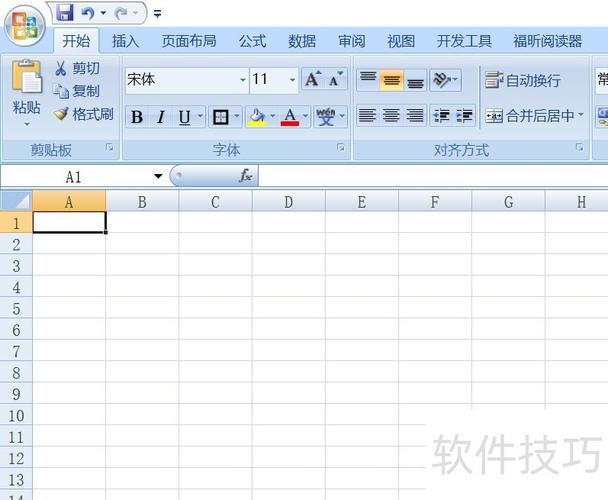Screen dimensions: 608x500
Task: Decrease font size with small A
Action: pyautogui.click(x=336, y=79)
